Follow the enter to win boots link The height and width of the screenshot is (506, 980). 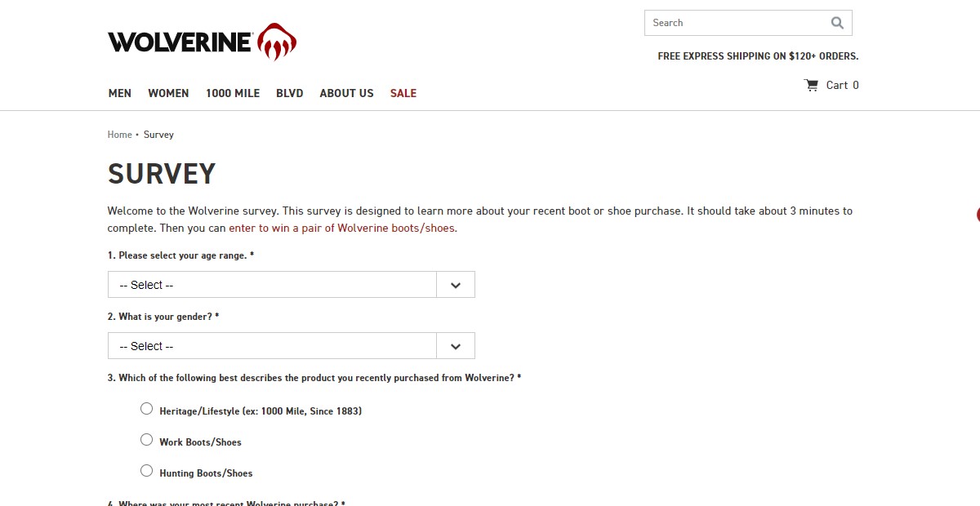(343, 229)
